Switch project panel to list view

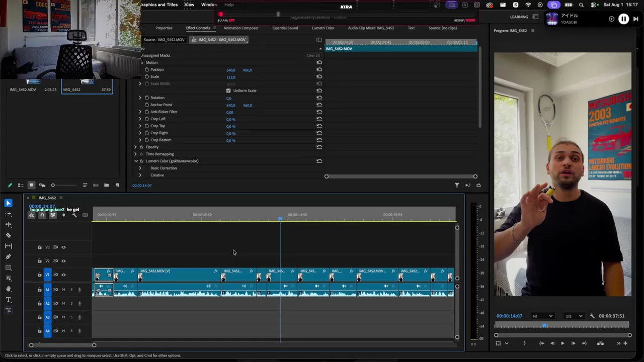(x=20, y=186)
